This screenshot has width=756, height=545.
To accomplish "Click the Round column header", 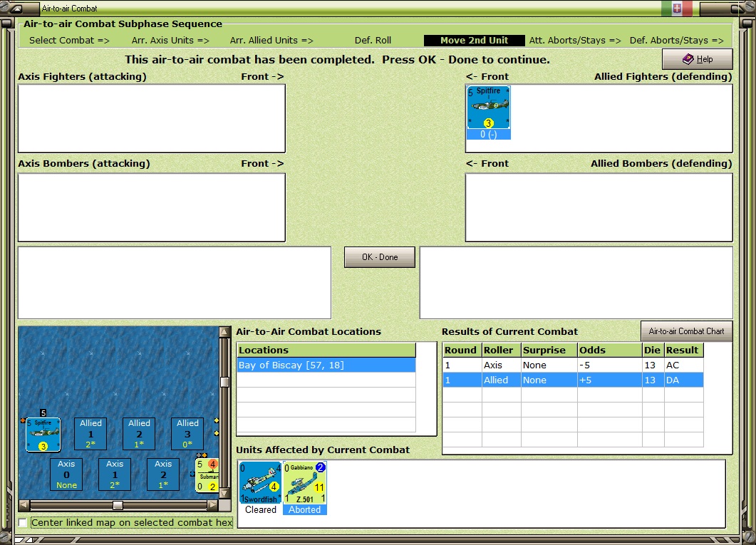I will tap(462, 350).
